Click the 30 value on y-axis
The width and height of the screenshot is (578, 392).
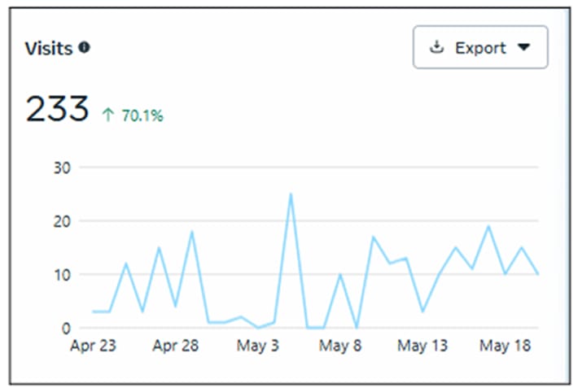coord(63,168)
